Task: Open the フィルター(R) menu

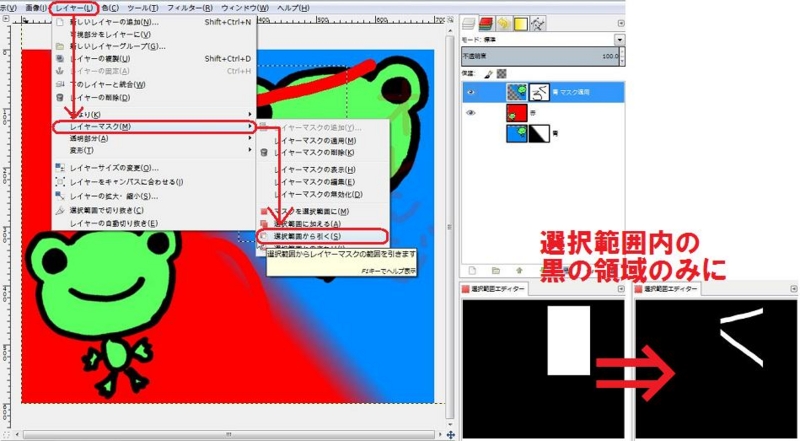Action: (x=190, y=8)
